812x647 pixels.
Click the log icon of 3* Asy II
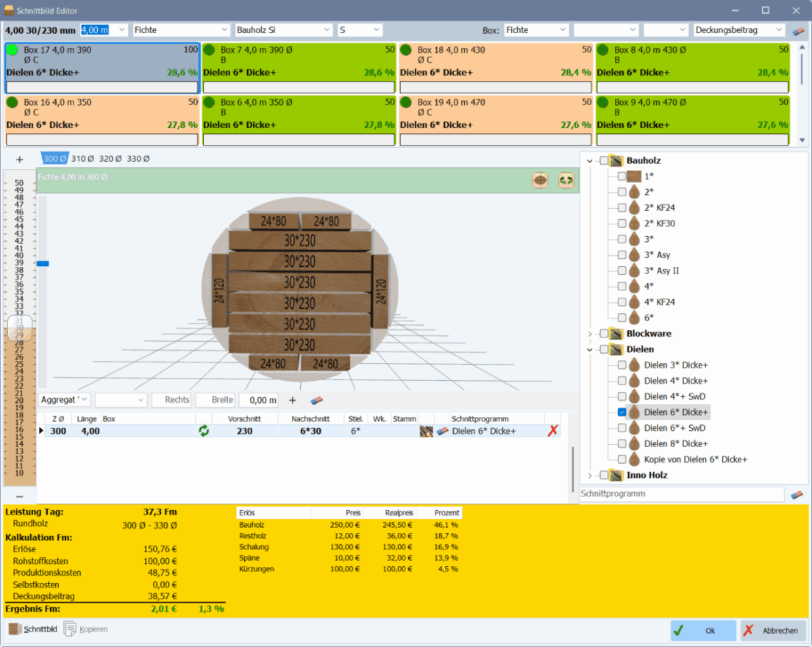tap(634, 271)
